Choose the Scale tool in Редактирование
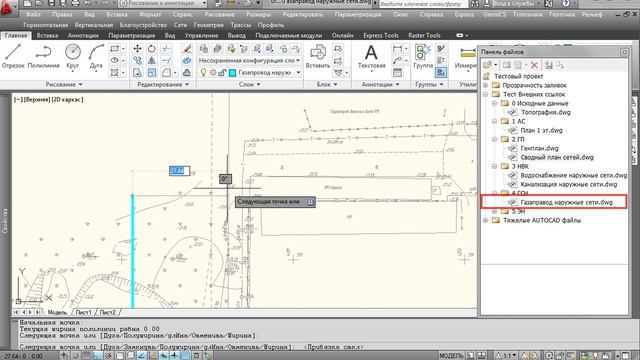This screenshot has width=640, height=360. [152, 73]
